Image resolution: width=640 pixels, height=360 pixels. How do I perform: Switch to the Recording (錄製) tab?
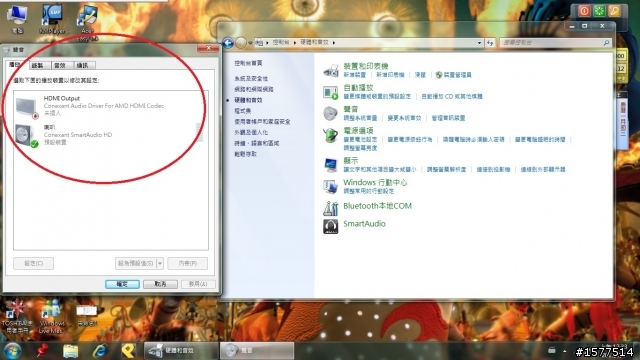click(x=38, y=65)
